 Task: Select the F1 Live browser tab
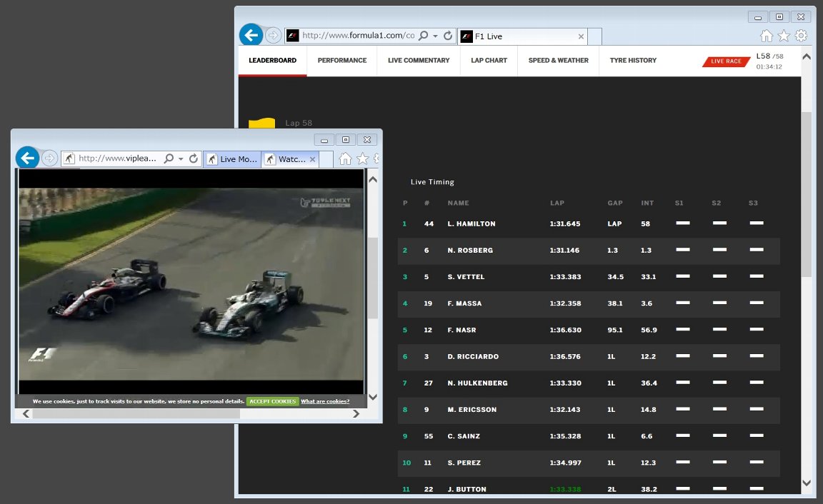[522, 36]
